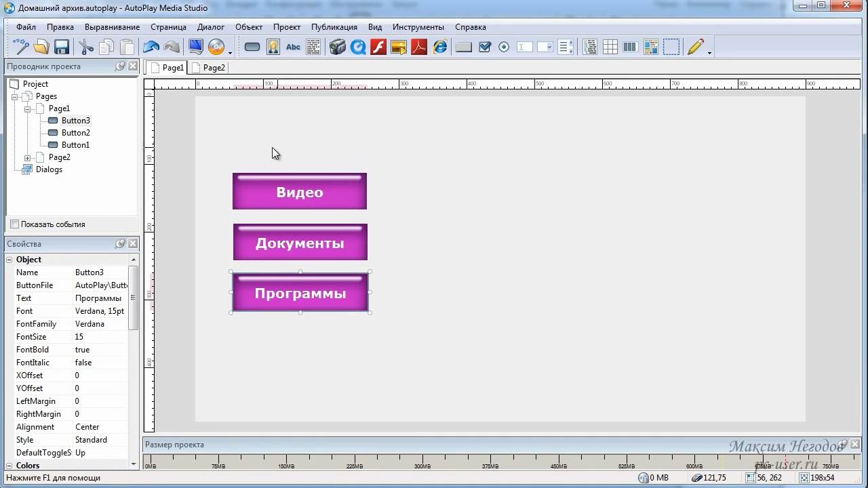The image size is (868, 488).
Task: Add a PDF object via toolbar icon
Action: (x=419, y=47)
